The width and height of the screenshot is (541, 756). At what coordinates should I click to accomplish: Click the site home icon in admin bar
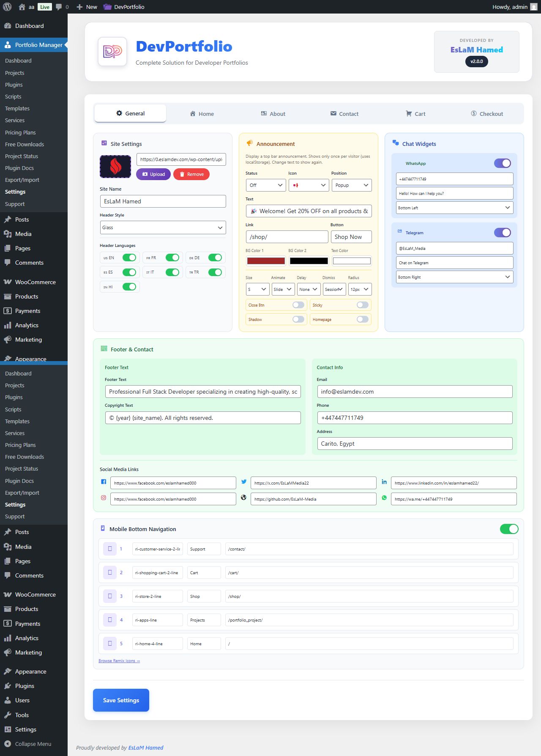pos(22,7)
